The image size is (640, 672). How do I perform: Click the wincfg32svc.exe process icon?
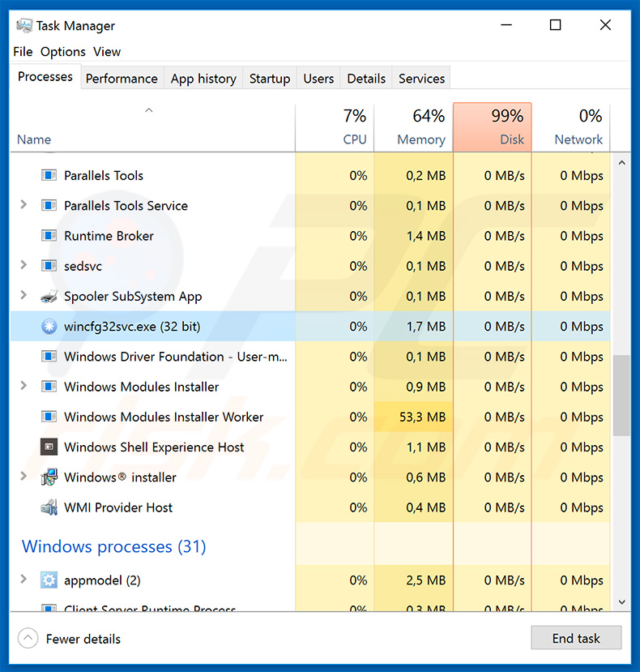pyautogui.click(x=49, y=327)
